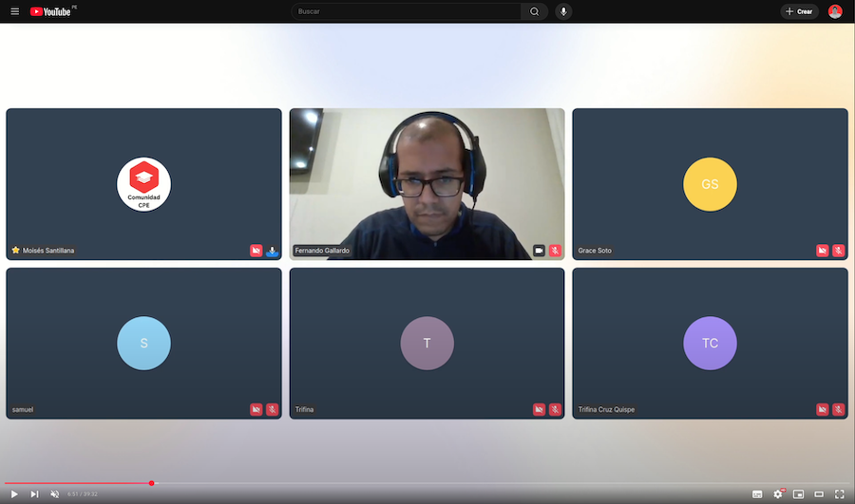Toggle subtitles on the video player
855x504 pixels.
tap(757, 494)
